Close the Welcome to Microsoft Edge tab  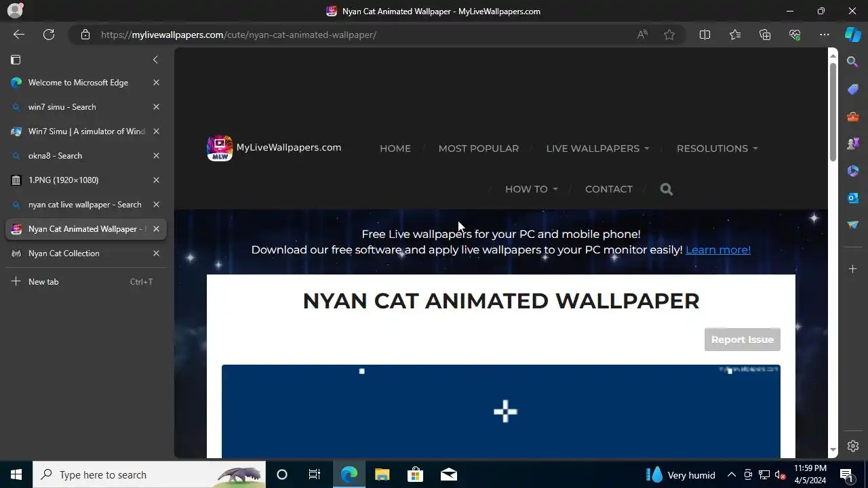(156, 83)
